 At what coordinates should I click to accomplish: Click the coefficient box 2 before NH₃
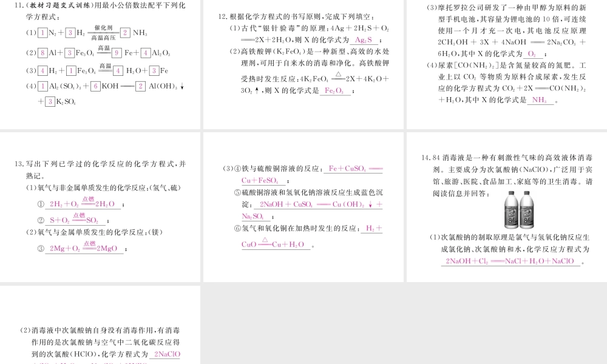tap(125, 33)
